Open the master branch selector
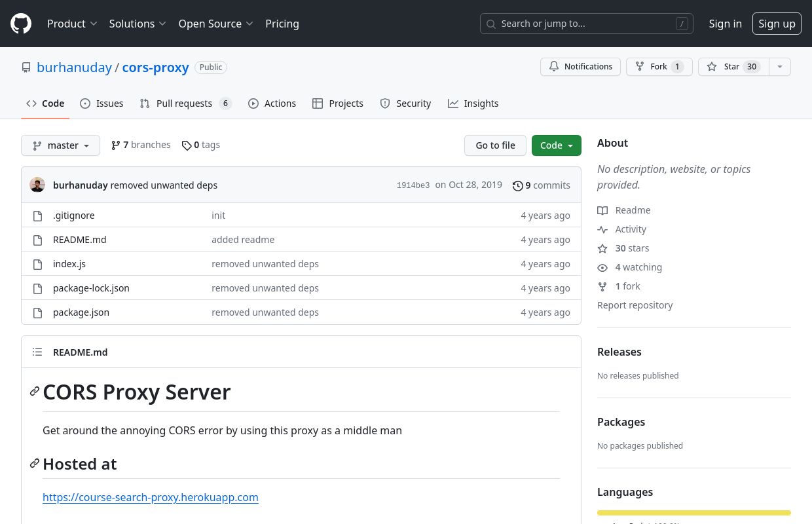The width and height of the screenshot is (812, 524). [60, 145]
